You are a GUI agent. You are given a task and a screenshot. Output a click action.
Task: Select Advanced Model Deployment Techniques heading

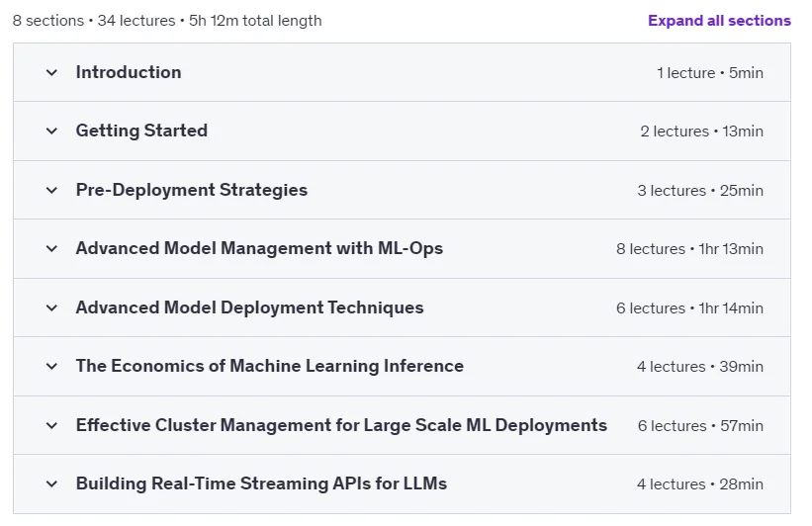[249, 307]
